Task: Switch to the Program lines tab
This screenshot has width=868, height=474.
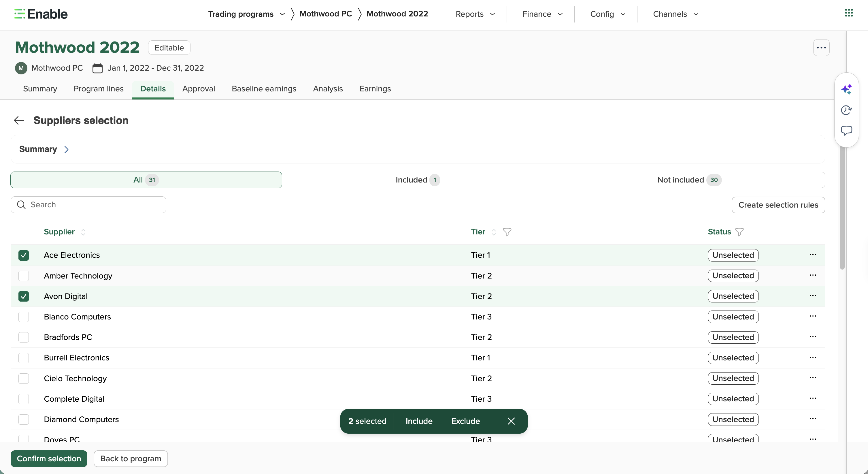Action: 98,89
